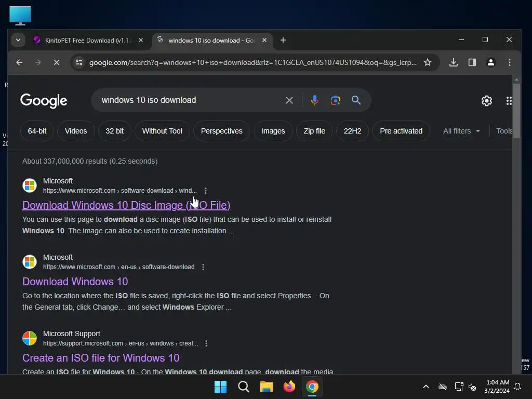Viewport: 532px width, 399px height.
Task: Open Download Windows 10 Disc Image link
Action: [126, 205]
